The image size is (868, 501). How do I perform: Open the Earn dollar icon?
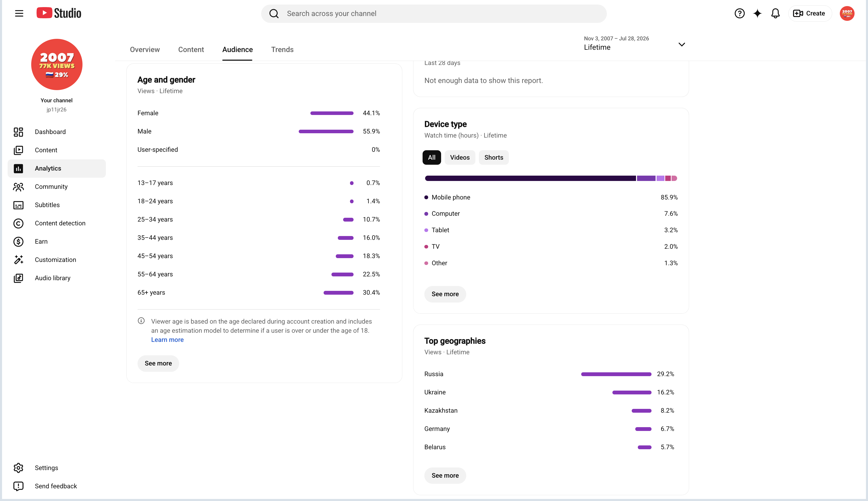click(x=18, y=242)
